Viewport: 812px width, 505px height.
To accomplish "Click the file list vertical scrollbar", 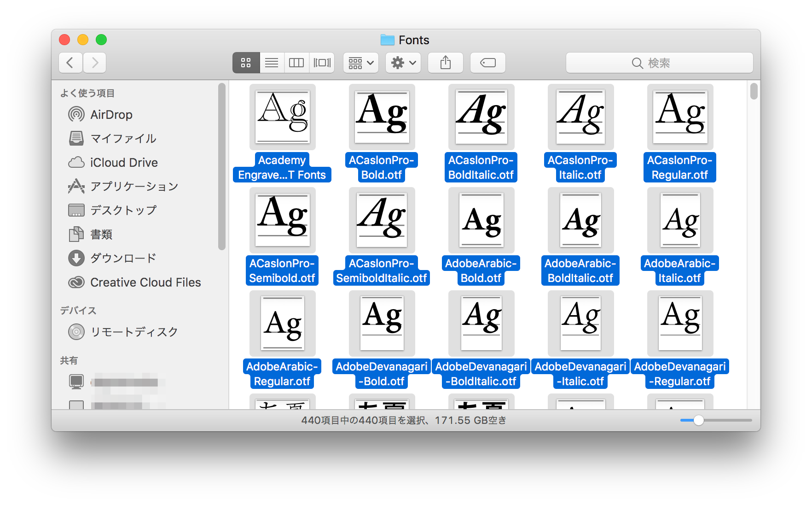I will 754,91.
